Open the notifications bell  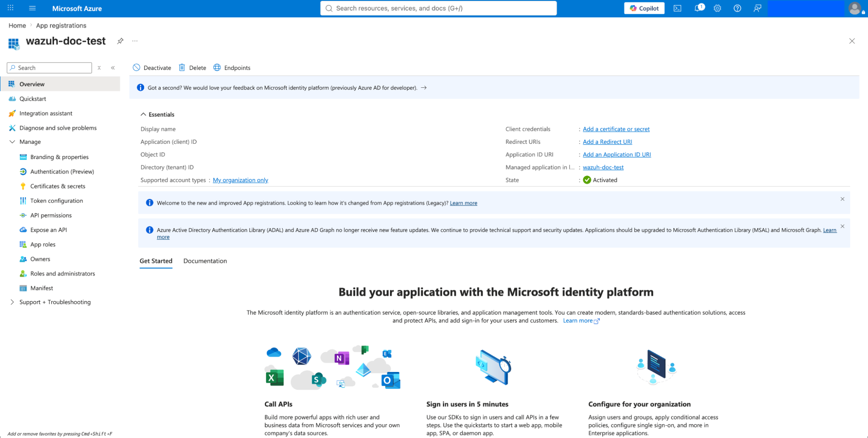coord(697,8)
